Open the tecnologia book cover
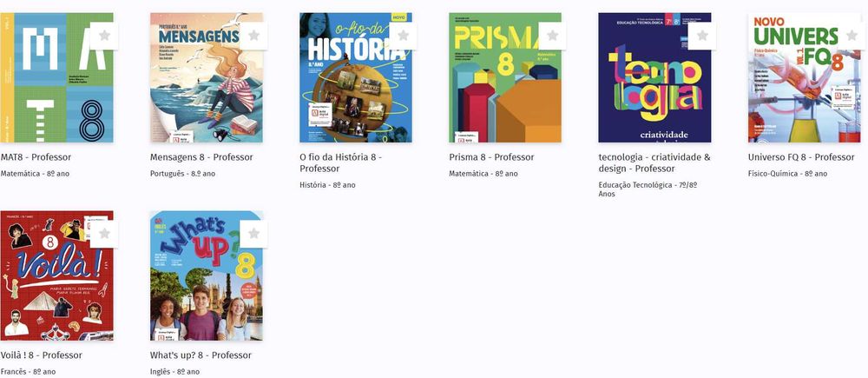Screen dimensions: 868x378 tap(654, 77)
